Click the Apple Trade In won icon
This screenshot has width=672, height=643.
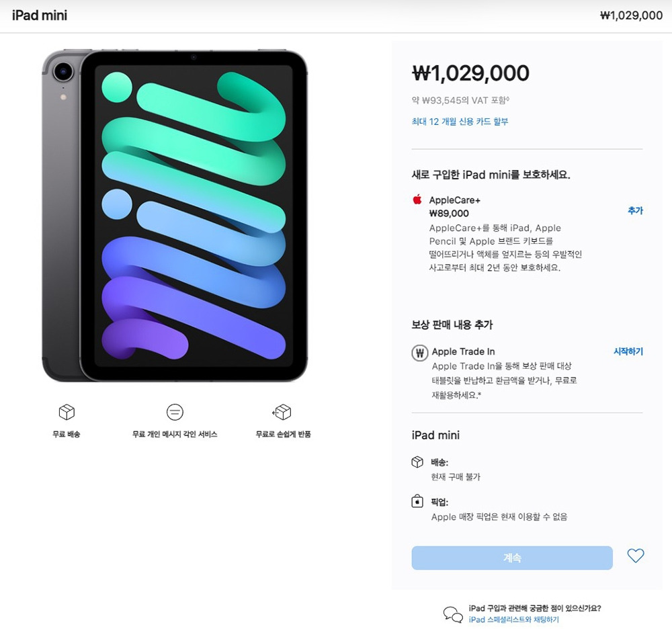coord(419,353)
